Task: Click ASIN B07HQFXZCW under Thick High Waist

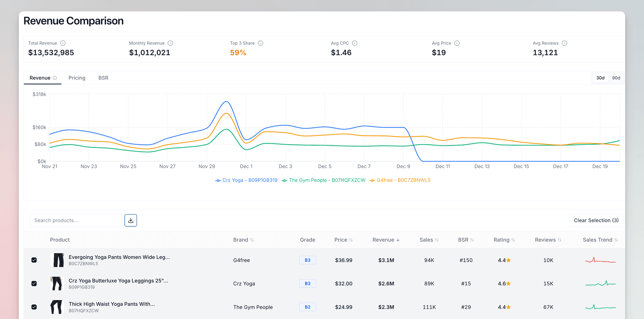Action: coord(84,311)
